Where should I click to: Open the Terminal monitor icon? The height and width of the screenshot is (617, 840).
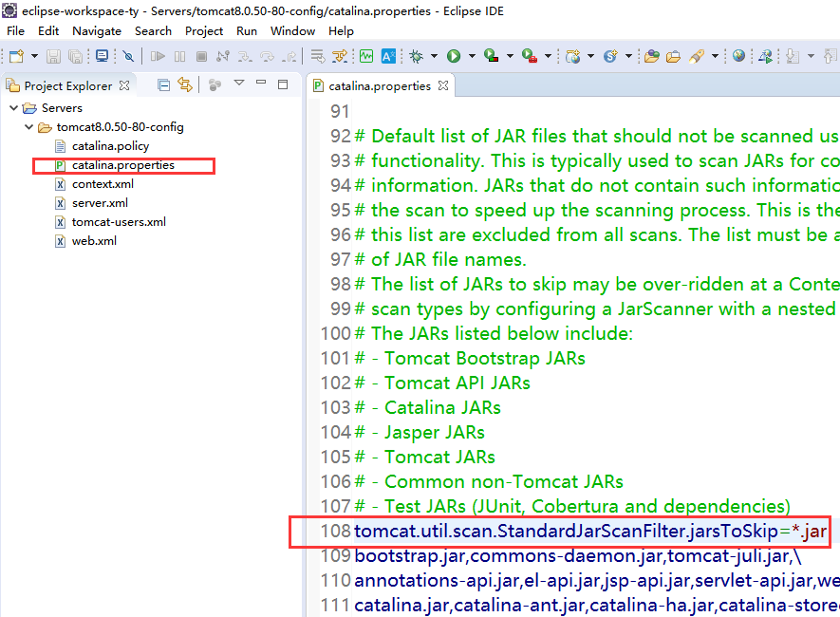pos(102,56)
